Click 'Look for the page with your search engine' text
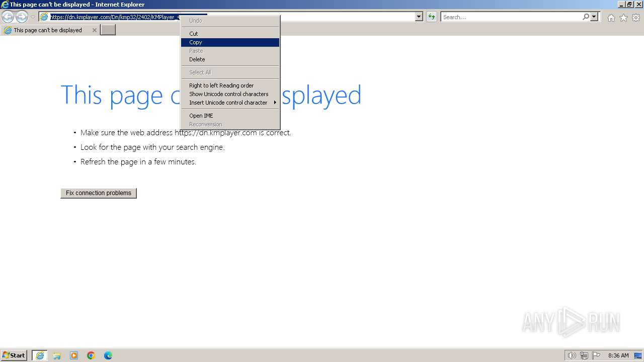Image resolution: width=644 pixels, height=362 pixels. pos(152,147)
